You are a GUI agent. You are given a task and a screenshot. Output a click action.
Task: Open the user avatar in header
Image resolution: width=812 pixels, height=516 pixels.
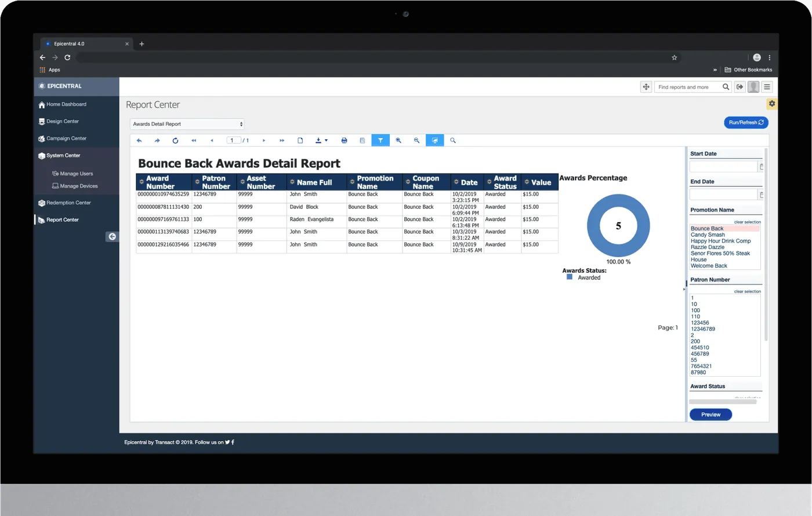click(753, 87)
